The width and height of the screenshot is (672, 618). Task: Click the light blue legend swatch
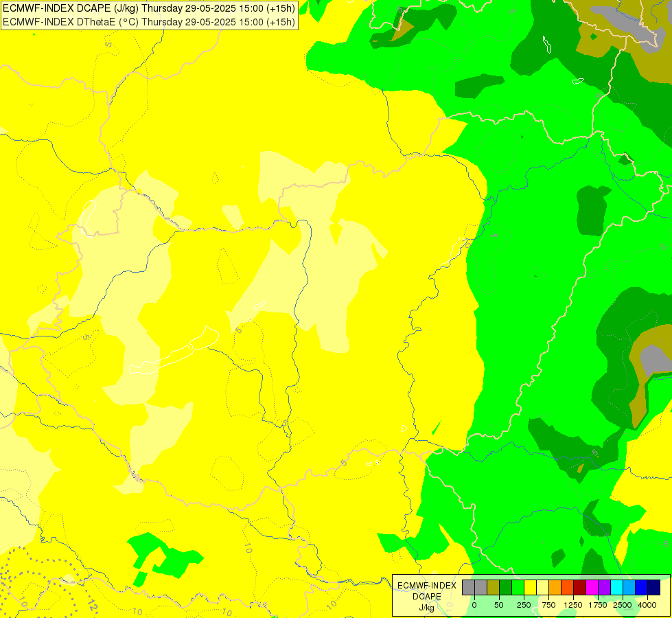click(629, 587)
